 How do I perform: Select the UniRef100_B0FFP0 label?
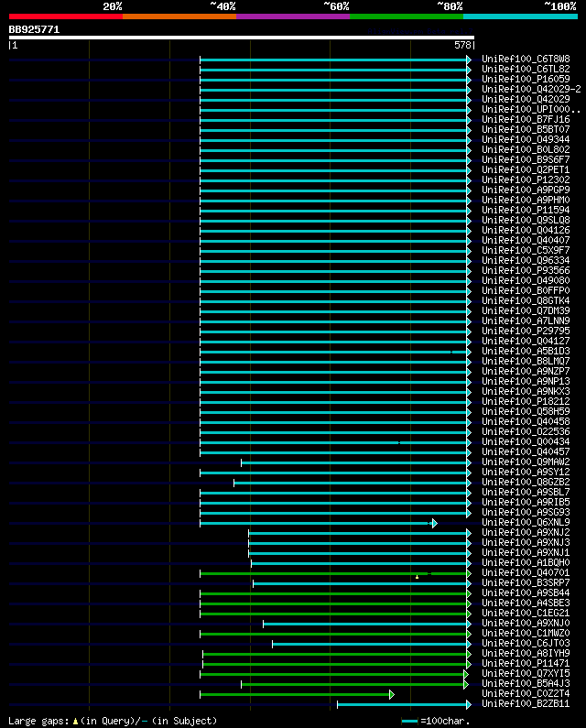point(526,290)
